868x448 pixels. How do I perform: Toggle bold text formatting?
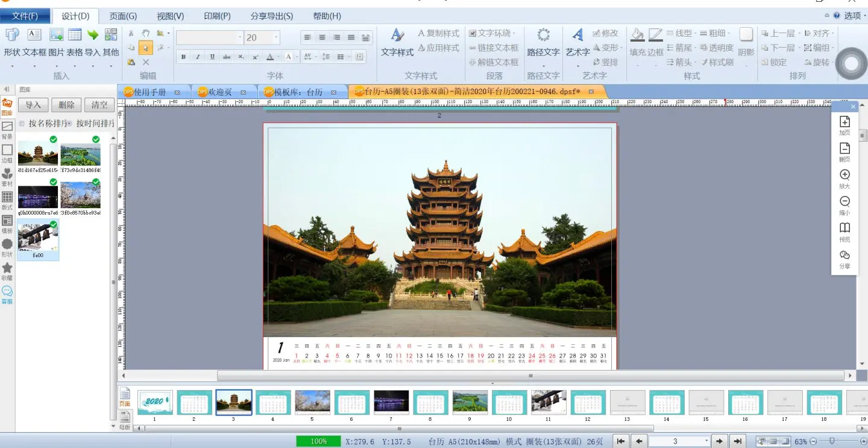[x=183, y=57]
